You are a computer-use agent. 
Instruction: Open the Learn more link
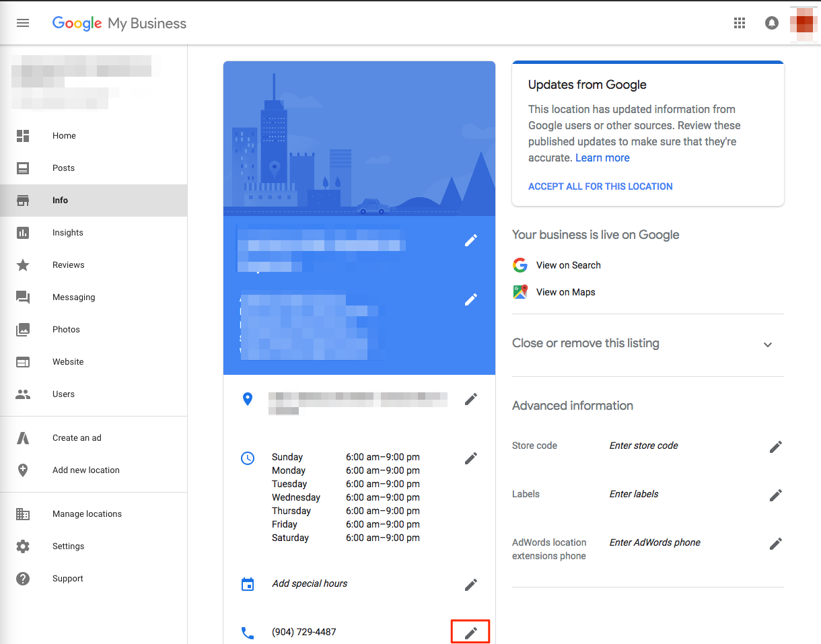pos(602,157)
